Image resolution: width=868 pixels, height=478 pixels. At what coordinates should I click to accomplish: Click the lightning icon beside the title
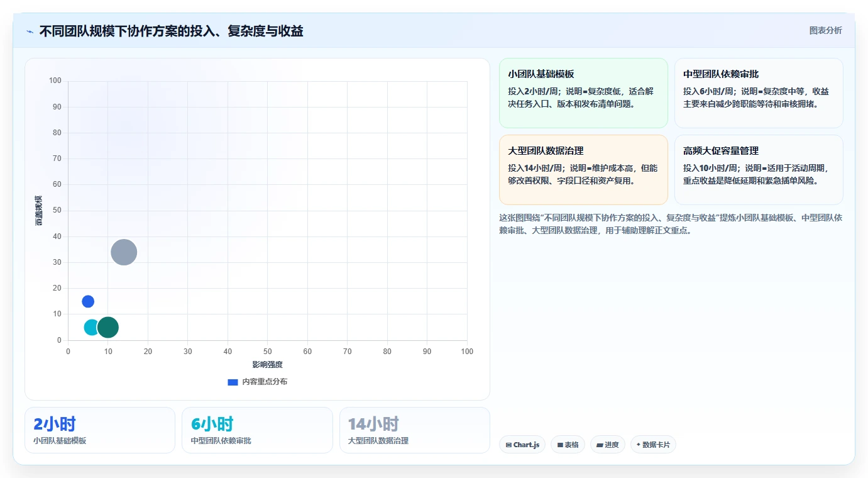click(x=30, y=31)
